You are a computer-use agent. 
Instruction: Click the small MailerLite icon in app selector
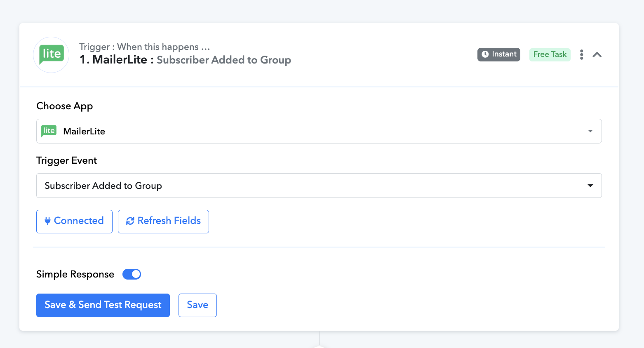click(x=49, y=131)
